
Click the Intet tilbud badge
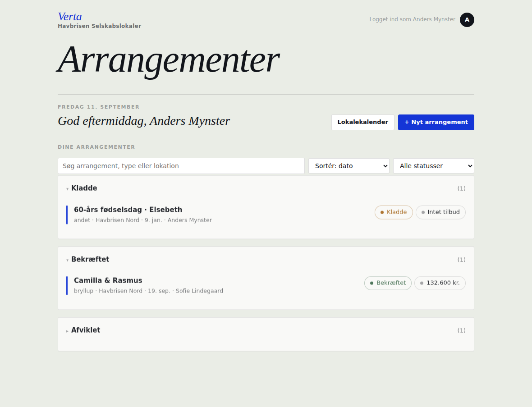440,212
